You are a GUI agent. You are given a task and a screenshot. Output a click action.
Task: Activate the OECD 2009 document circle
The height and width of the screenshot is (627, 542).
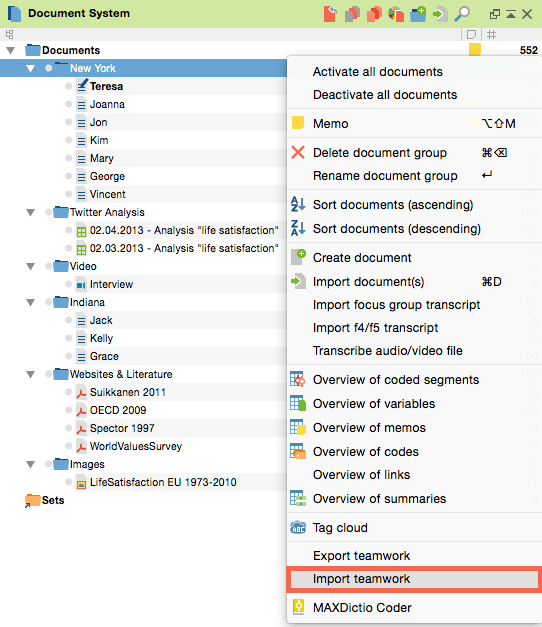click(68, 410)
